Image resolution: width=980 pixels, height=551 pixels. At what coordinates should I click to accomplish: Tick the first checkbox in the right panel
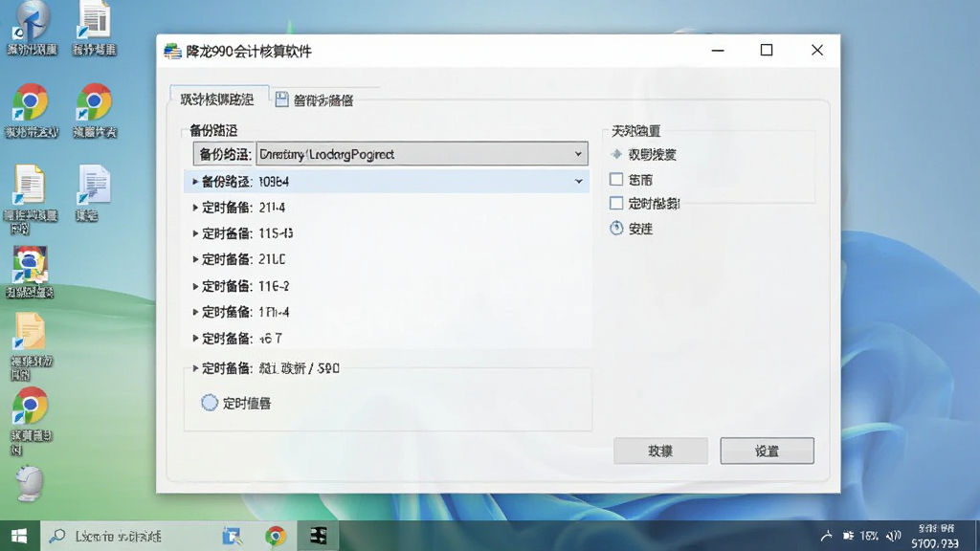point(616,179)
